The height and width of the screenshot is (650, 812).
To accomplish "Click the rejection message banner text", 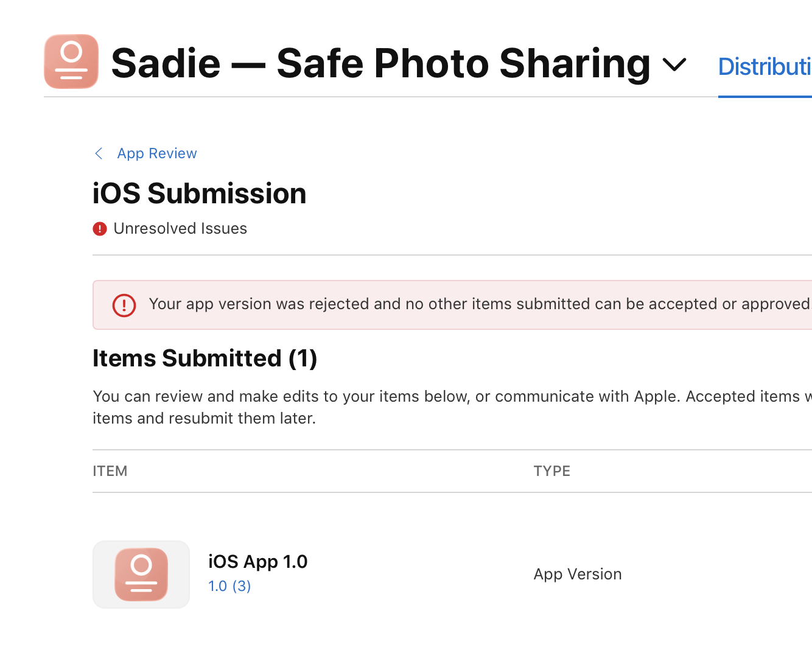I will (479, 304).
